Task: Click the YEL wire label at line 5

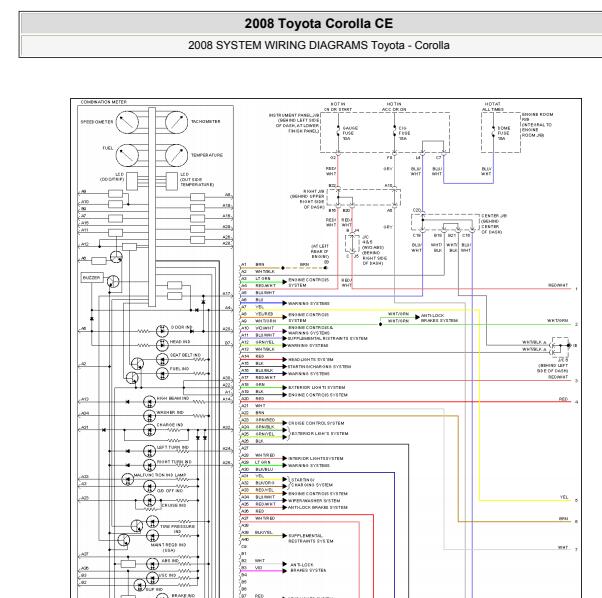Action: [564, 497]
